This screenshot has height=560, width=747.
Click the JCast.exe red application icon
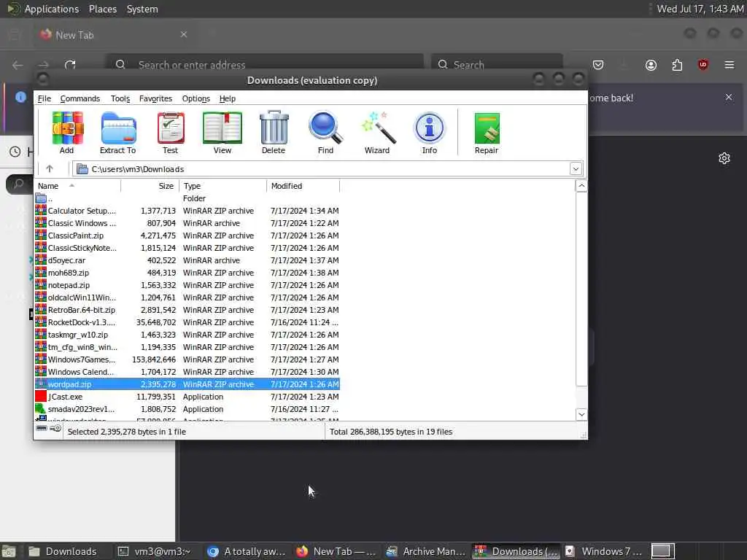[x=41, y=396]
